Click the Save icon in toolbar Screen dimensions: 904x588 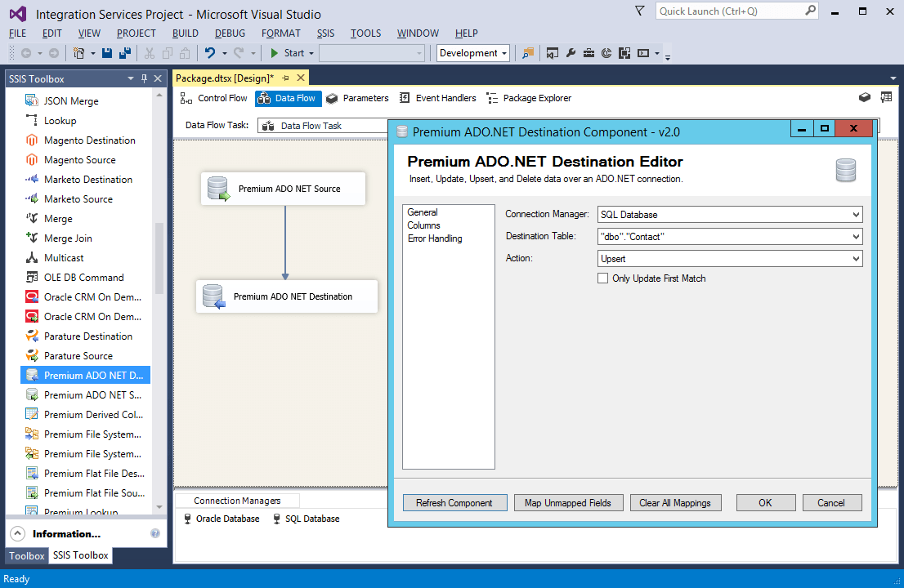click(x=106, y=53)
